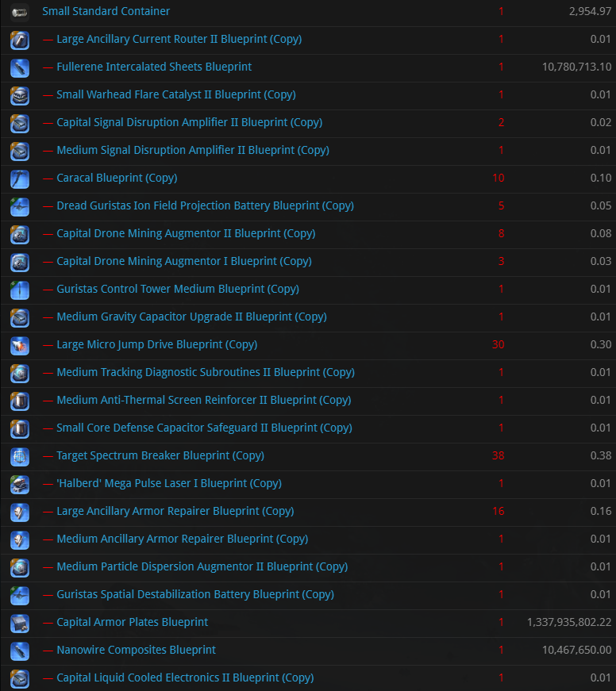Select the value 10,467,650.00
The width and height of the screenshot is (616, 691).
point(577,650)
